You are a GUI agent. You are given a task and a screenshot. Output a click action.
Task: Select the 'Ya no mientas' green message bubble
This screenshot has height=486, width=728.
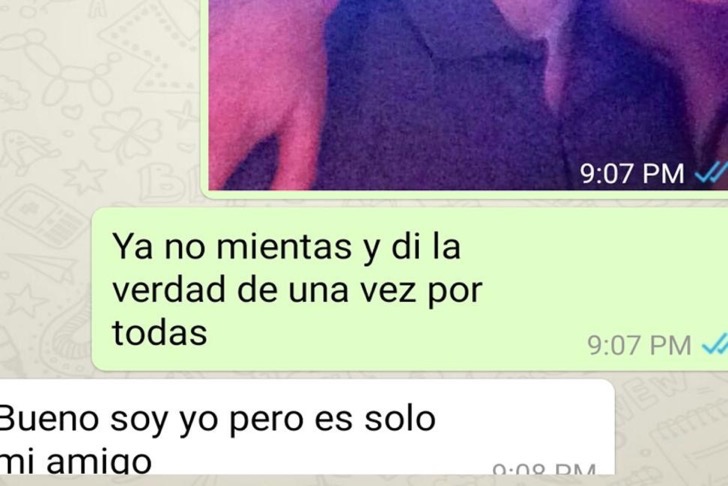[x=410, y=289]
